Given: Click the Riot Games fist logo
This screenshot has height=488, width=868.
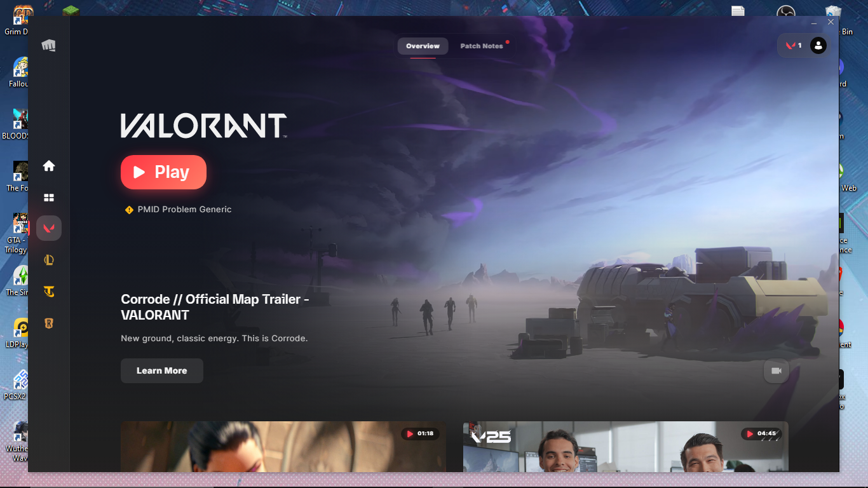Looking at the screenshot, I should (48, 45).
